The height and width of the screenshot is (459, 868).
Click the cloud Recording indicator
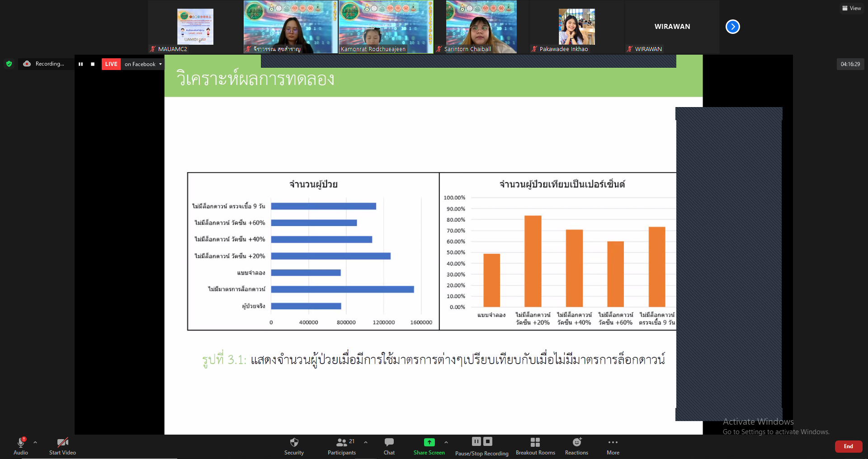44,64
